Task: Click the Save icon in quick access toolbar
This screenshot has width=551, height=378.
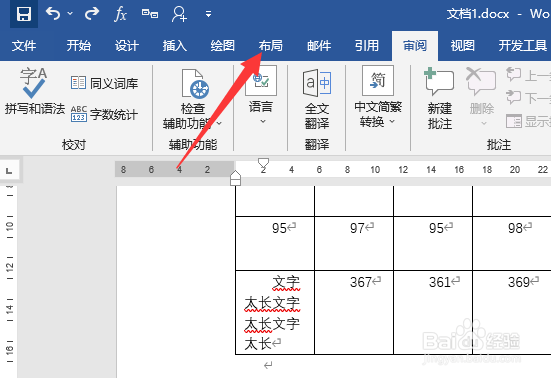Action: tap(24, 14)
